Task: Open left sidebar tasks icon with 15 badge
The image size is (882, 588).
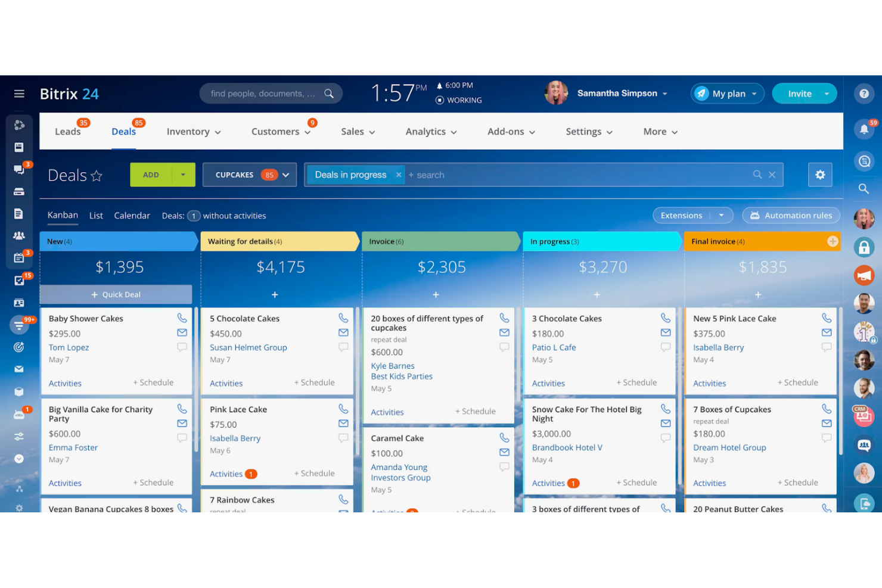Action: tap(19, 281)
